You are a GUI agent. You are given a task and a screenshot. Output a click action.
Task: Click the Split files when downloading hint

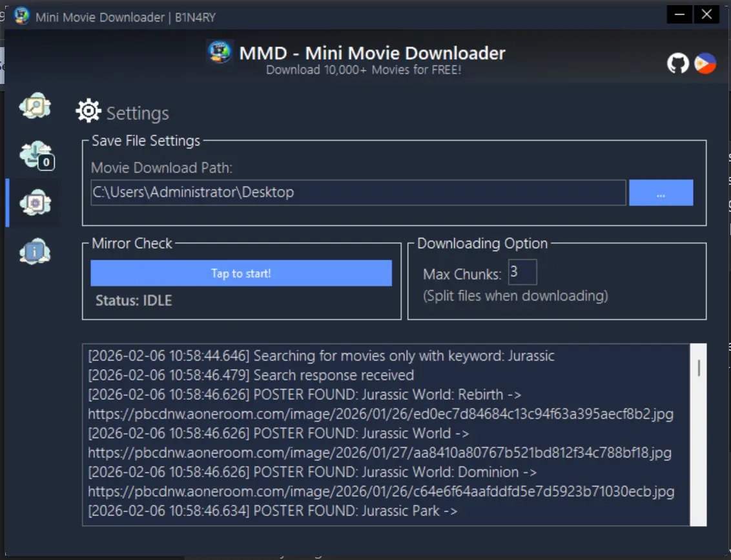(x=515, y=296)
